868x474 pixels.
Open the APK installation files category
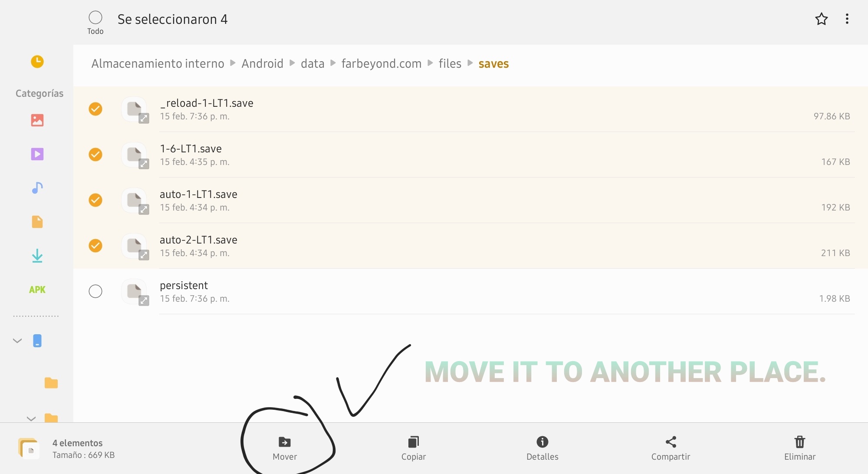[37, 290]
